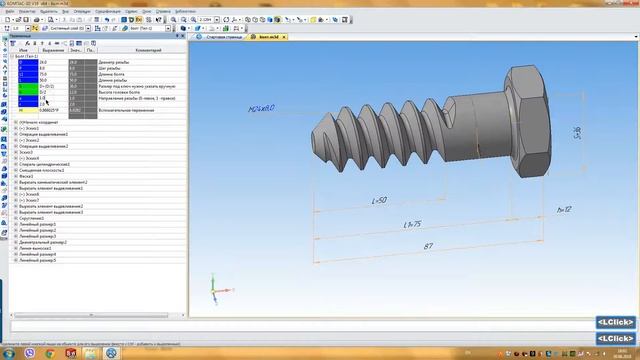Screen dimensions: 640x360
Task: Close the Variables panel
Action: (x=183, y=36)
